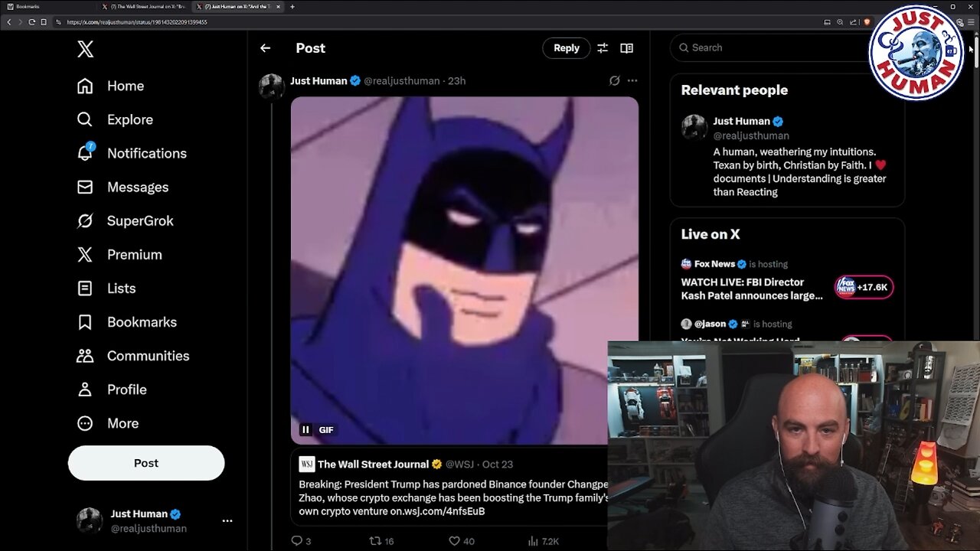Open a new browser tab
Screen dimensions: 980x551
292,6
